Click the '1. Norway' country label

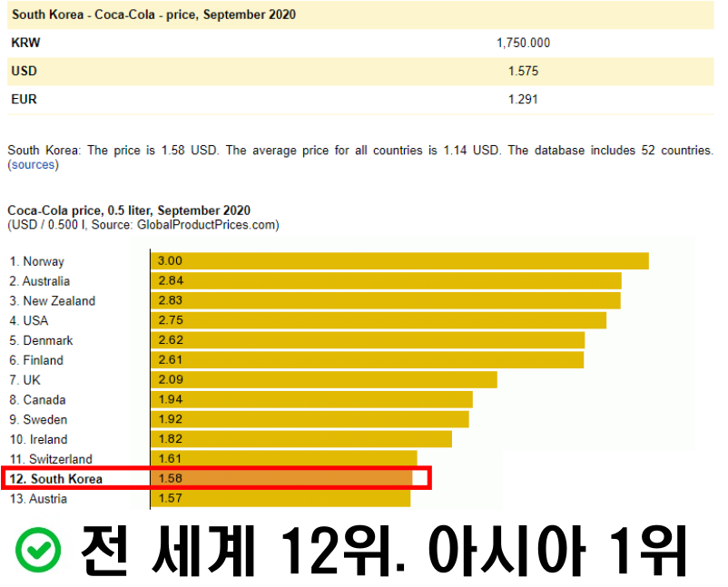(36, 261)
